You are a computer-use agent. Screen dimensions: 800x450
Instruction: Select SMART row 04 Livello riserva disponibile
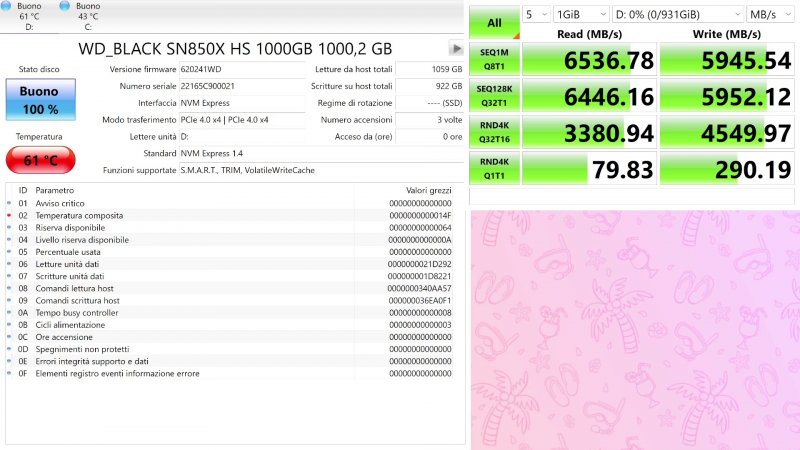(x=230, y=240)
